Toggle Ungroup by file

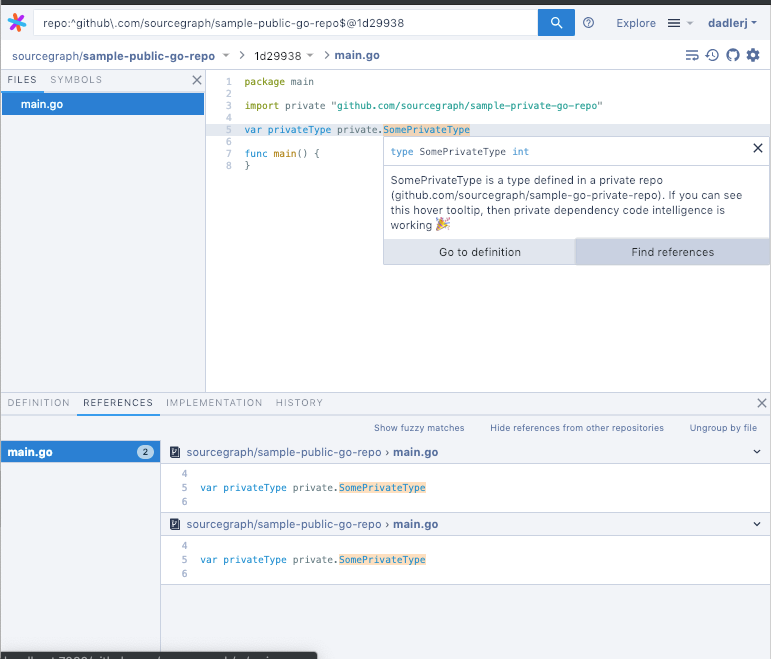[723, 428]
